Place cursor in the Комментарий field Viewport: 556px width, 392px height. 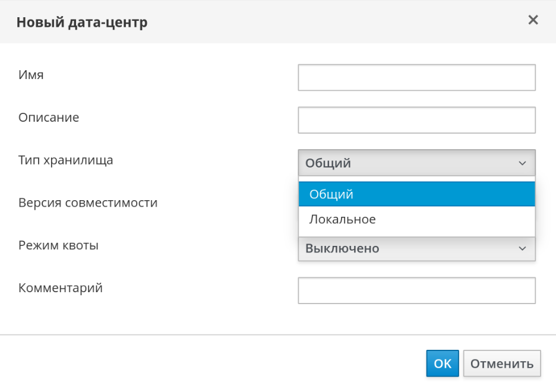click(416, 290)
